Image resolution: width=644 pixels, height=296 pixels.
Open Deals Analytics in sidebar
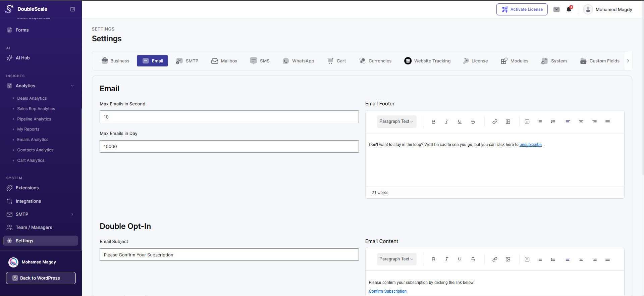[x=32, y=98]
